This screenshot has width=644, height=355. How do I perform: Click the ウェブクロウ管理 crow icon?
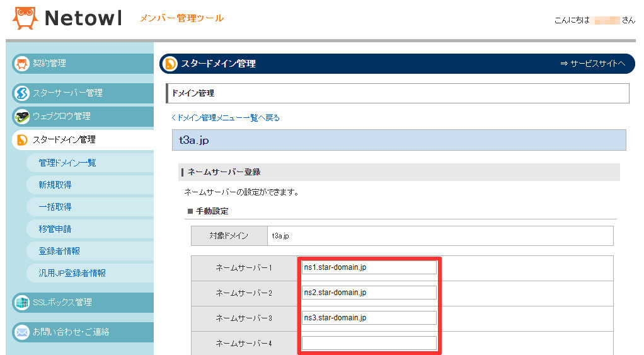22,117
